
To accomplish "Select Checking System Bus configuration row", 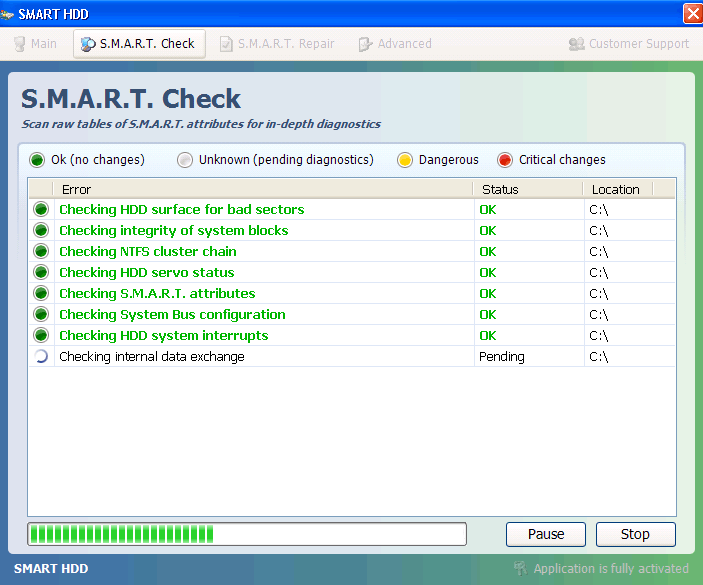I will (172, 315).
